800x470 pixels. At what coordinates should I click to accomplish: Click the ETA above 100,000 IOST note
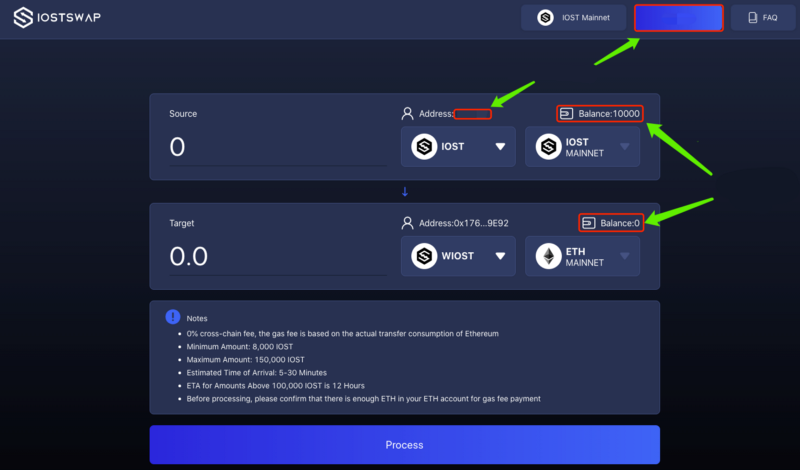[x=276, y=386]
